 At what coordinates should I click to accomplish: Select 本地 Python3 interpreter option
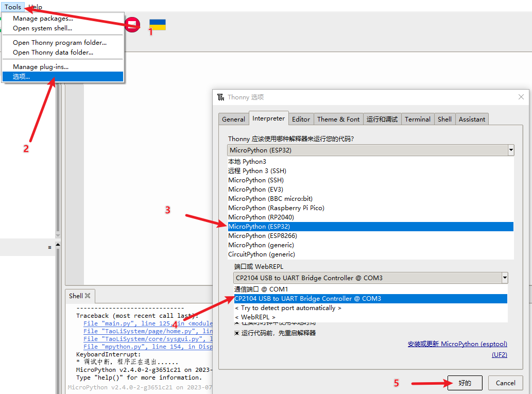click(370, 162)
